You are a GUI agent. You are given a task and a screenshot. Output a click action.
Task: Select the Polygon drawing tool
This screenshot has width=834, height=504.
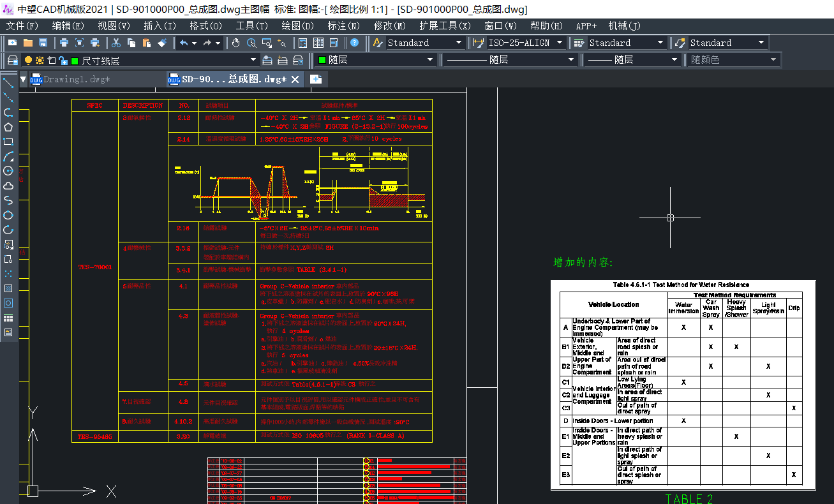(x=8, y=127)
